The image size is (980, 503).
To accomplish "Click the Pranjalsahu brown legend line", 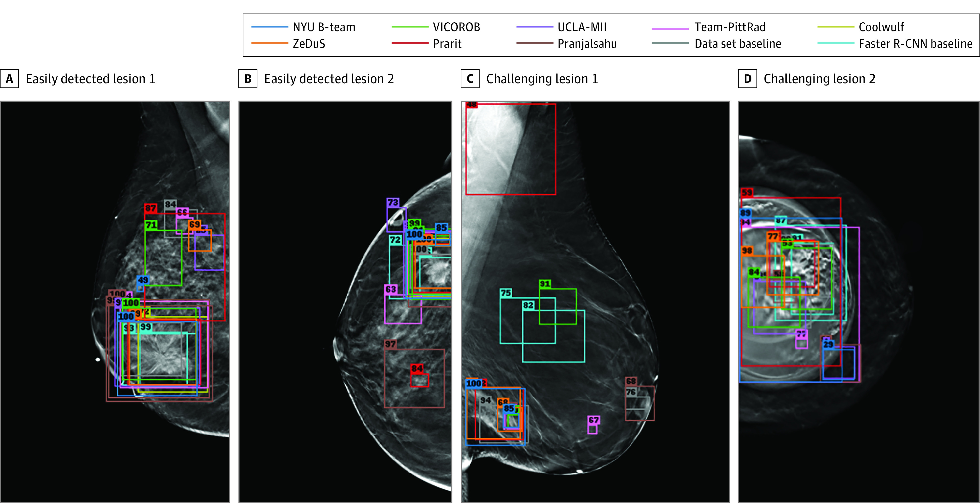I will click(534, 43).
